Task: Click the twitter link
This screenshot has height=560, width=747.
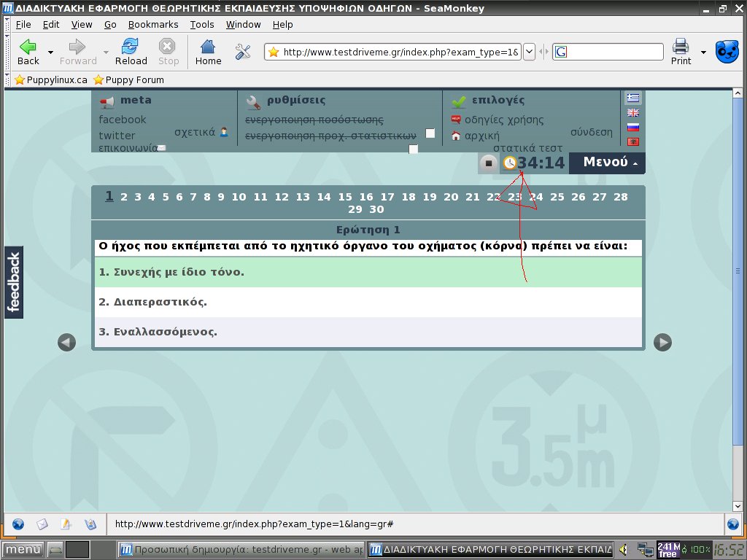Action: [x=117, y=136]
